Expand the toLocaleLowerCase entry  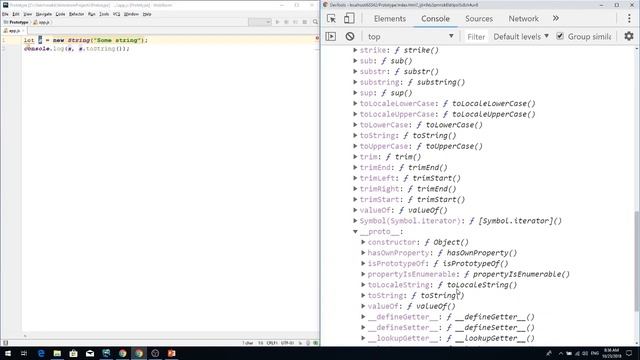click(355, 104)
